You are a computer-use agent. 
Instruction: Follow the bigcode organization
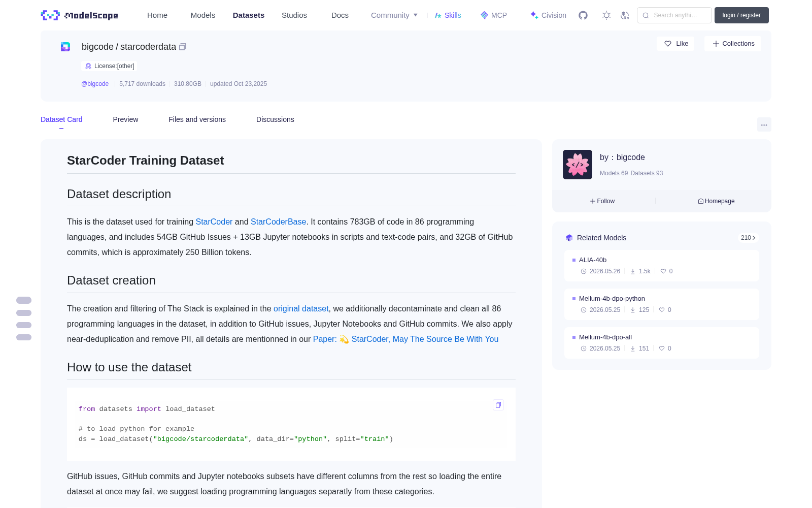tap(602, 201)
